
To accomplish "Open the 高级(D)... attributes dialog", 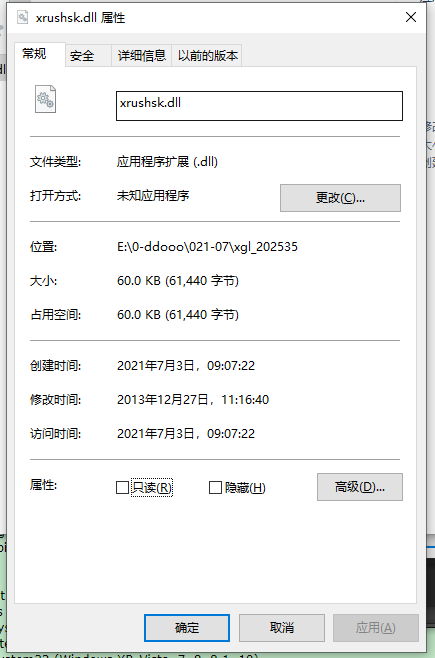I will (359, 487).
